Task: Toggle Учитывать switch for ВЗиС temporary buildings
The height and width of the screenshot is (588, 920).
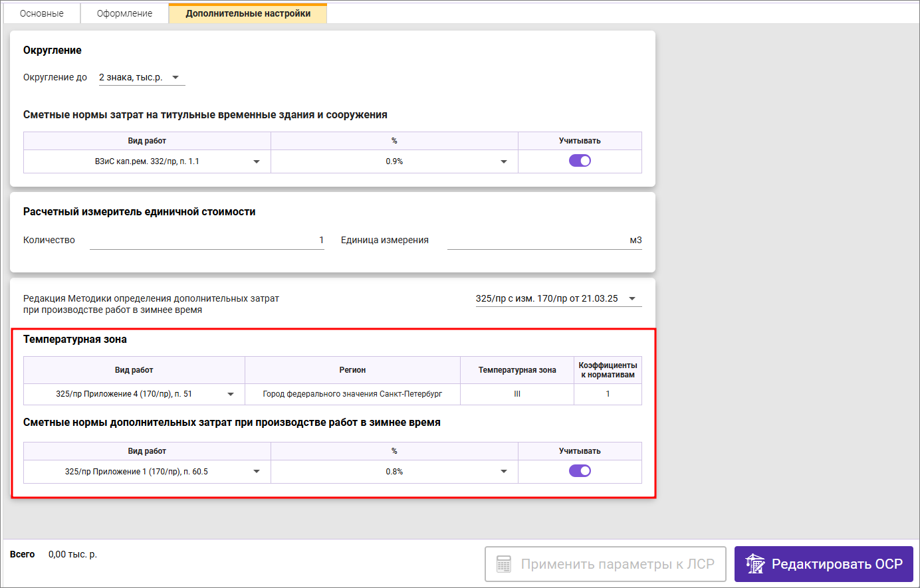Action: (x=580, y=161)
